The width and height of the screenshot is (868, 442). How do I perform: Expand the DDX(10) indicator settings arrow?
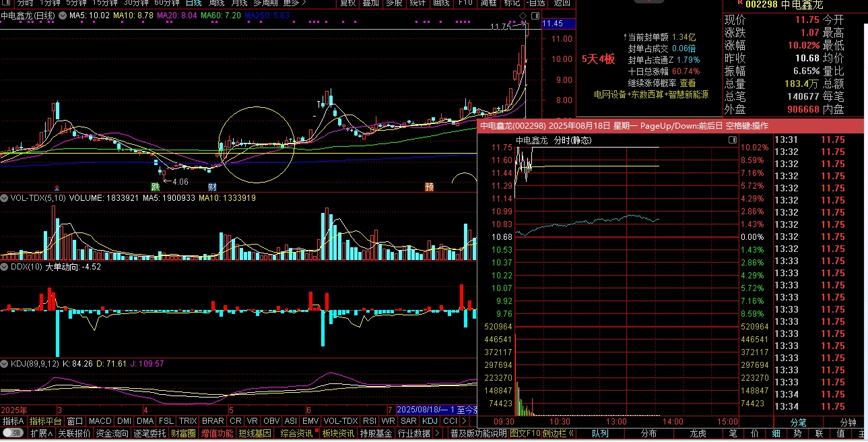coord(5,267)
